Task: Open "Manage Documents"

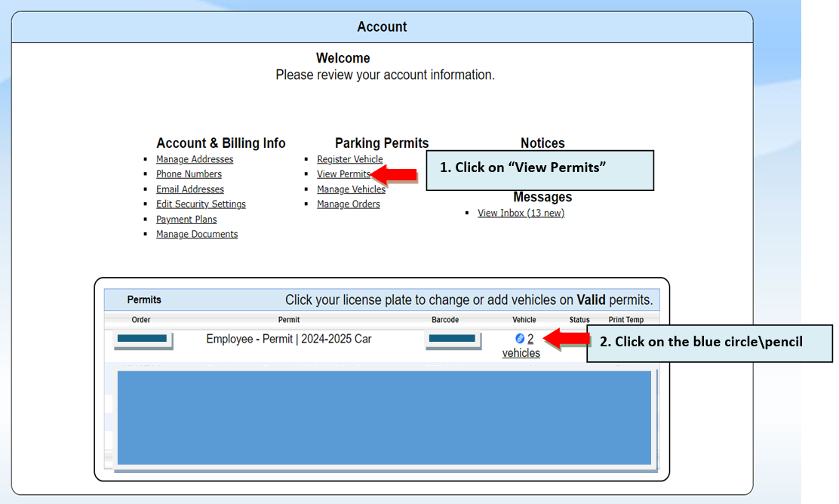Action: 196,234
